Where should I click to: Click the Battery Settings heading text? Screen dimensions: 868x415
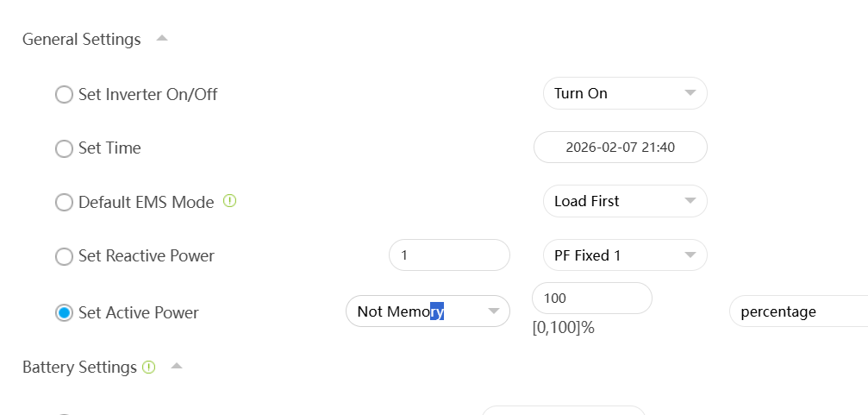point(79,367)
